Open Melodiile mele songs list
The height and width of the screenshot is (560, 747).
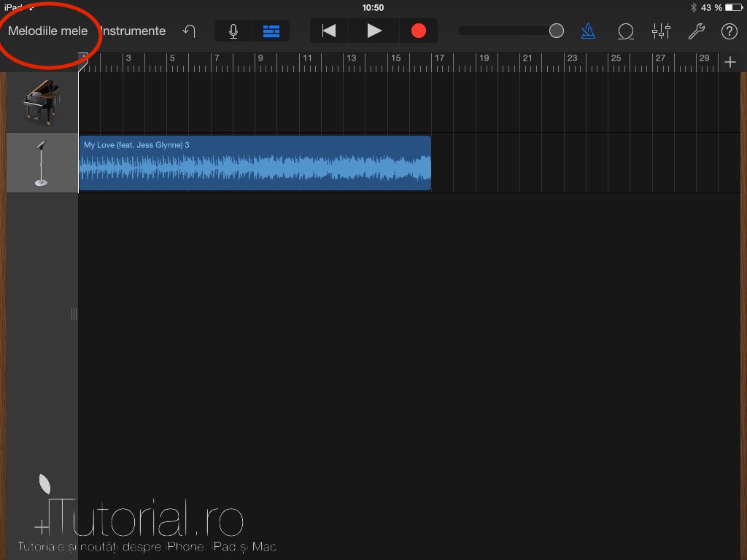click(x=47, y=31)
